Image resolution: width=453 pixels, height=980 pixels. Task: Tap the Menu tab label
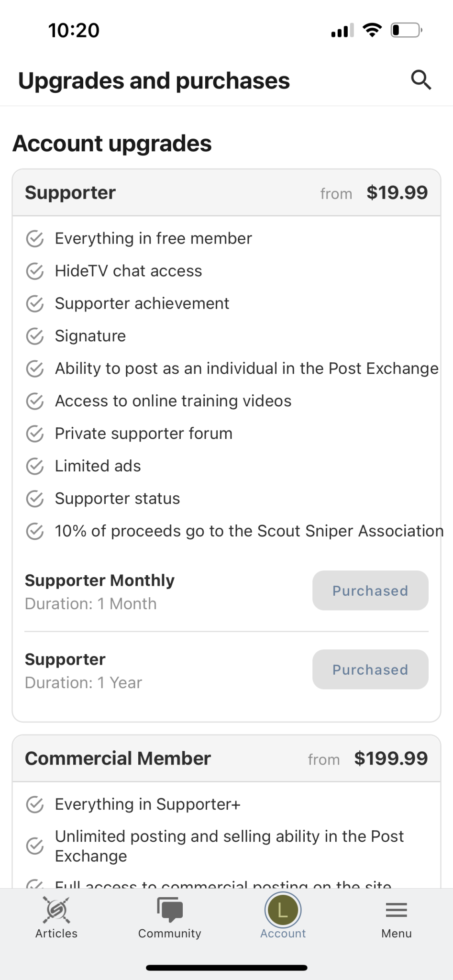click(397, 934)
